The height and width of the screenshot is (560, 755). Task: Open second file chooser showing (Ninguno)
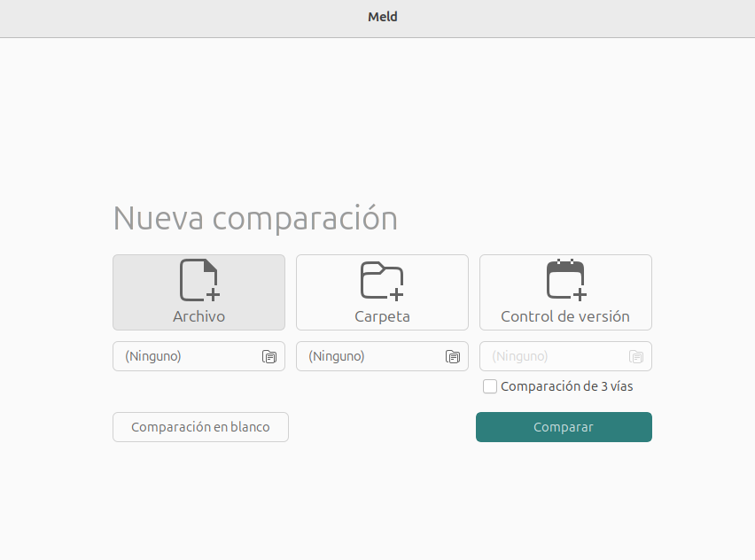coord(382,356)
